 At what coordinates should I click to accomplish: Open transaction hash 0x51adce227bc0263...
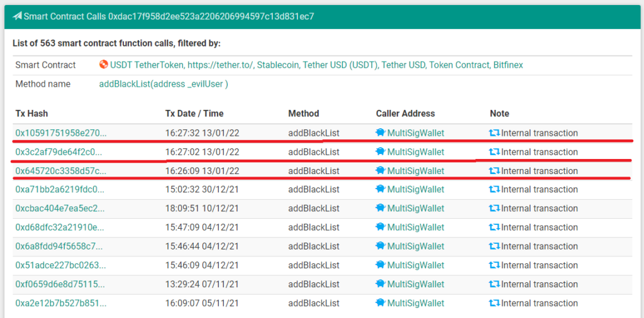click(x=61, y=265)
